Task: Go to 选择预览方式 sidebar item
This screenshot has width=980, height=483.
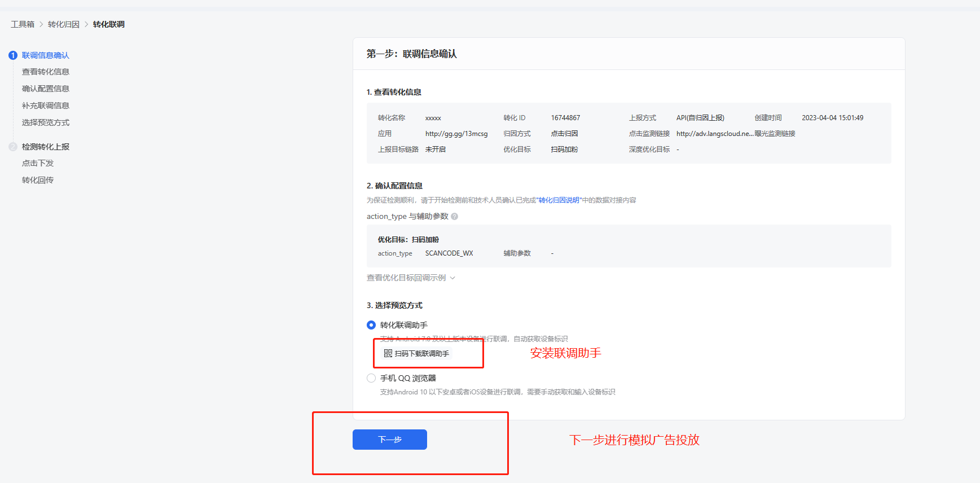Action: point(45,122)
